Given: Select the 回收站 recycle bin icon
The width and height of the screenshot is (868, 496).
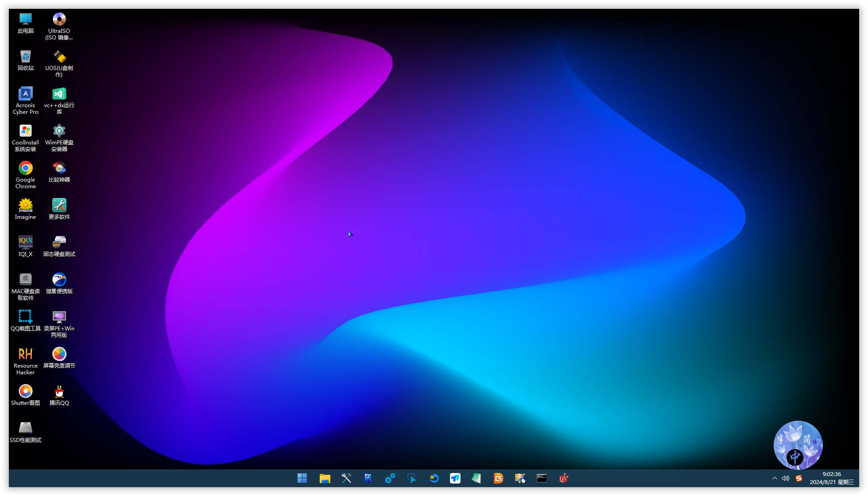Looking at the screenshot, I should coord(26,60).
